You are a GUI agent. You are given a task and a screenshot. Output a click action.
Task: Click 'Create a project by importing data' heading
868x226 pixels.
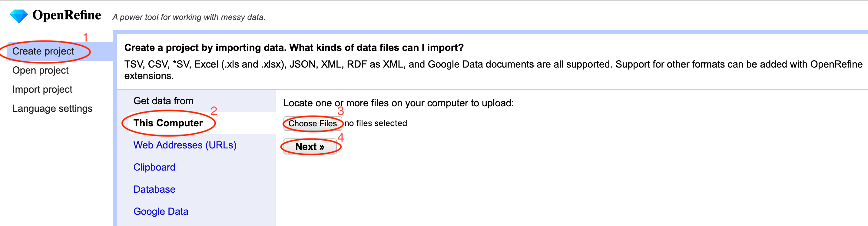tap(206, 48)
